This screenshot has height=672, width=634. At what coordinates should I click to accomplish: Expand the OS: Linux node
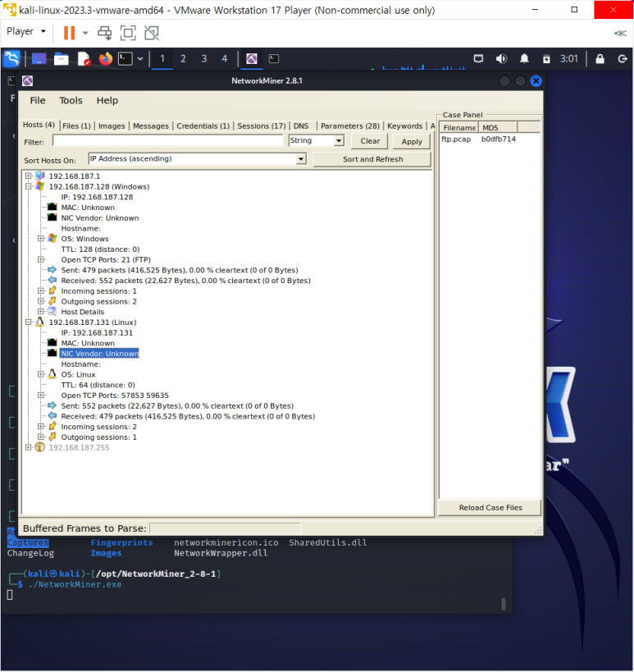click(41, 374)
